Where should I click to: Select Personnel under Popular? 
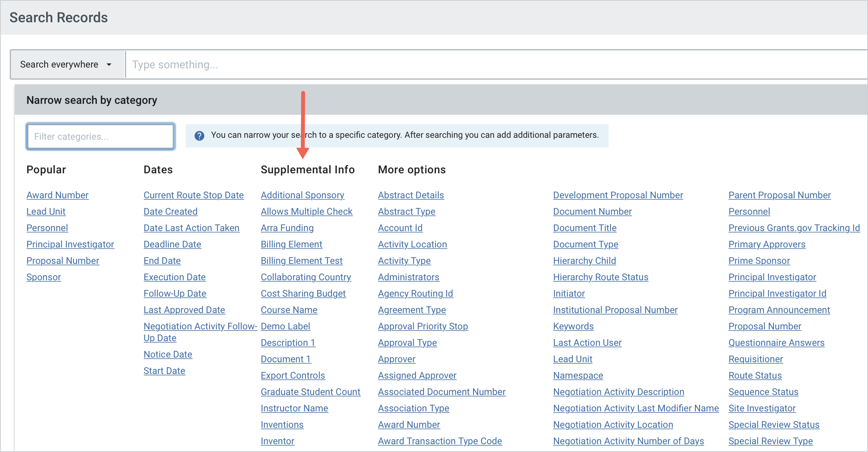click(x=47, y=228)
